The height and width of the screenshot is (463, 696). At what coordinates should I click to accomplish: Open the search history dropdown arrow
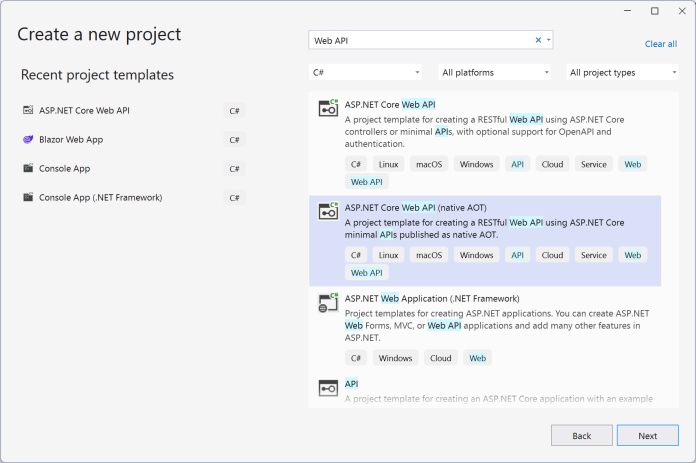click(549, 40)
